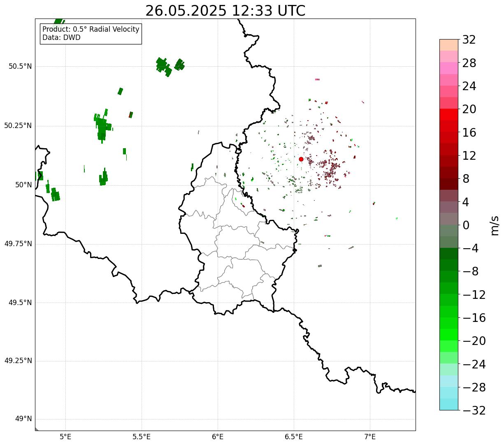Image resolution: width=504 pixels, height=445 pixels.
Task: Click the 5.5°E longitude label
Action: pyautogui.click(x=142, y=437)
